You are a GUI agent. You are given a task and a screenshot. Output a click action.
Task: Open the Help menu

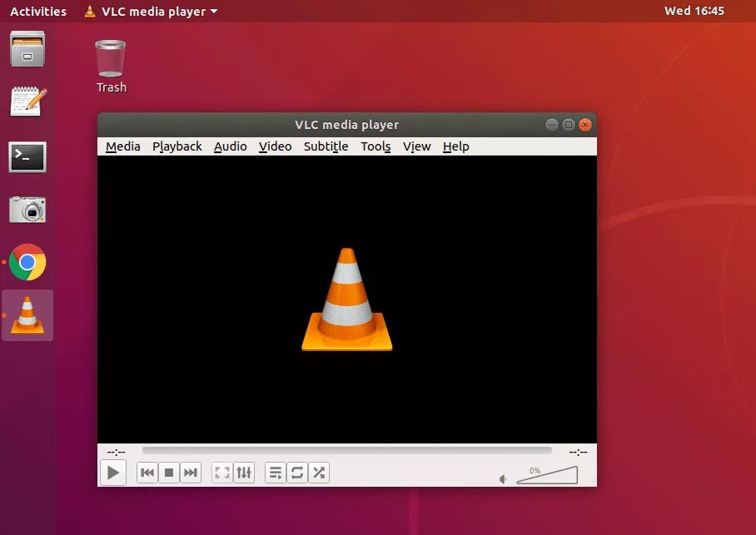point(455,146)
